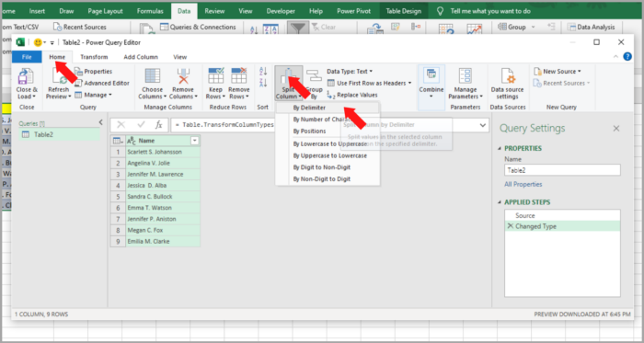Delete the Changed Type step
644x343 pixels.
(510, 226)
